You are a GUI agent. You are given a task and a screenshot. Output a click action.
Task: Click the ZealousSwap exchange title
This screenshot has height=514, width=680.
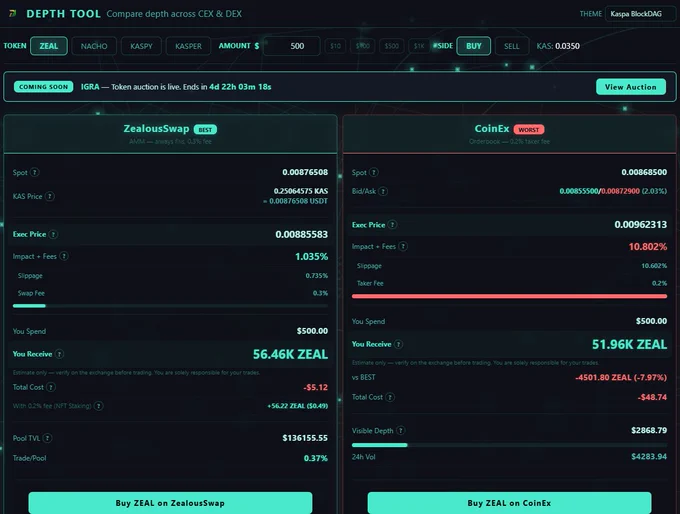(x=156, y=129)
